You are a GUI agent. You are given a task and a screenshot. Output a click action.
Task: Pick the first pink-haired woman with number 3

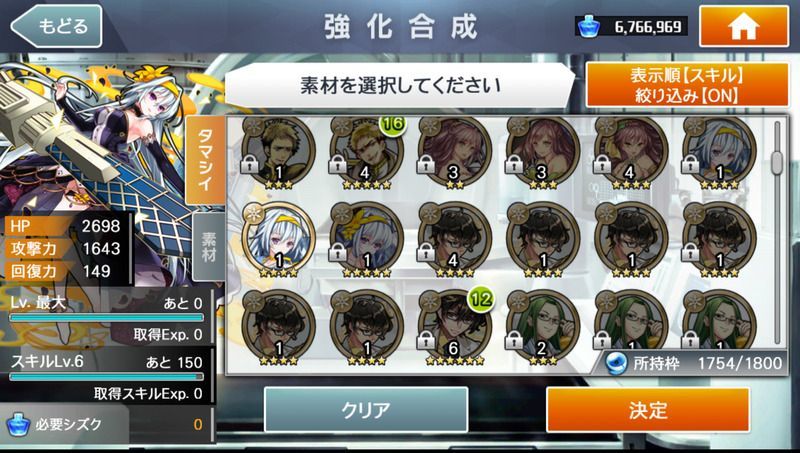(455, 152)
